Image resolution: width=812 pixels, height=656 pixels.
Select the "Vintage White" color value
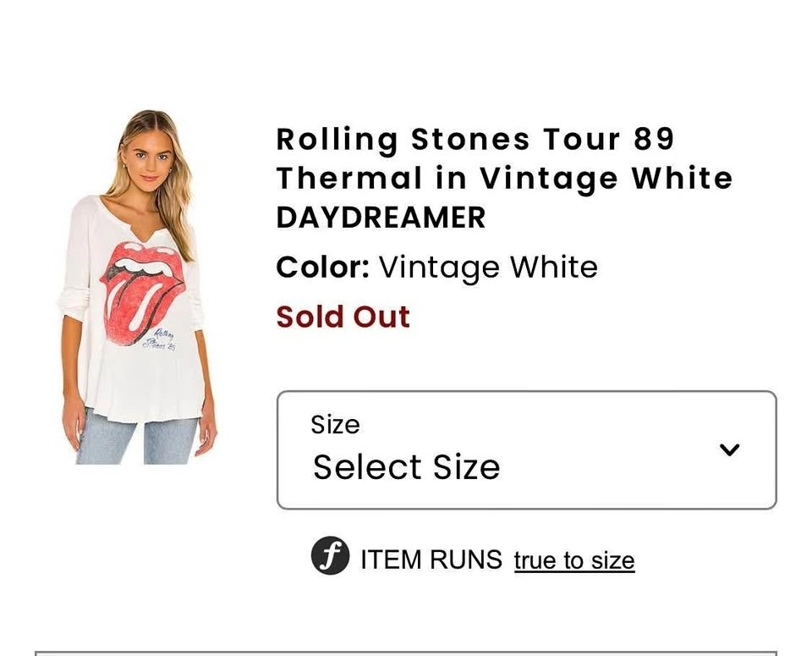pos(488,267)
